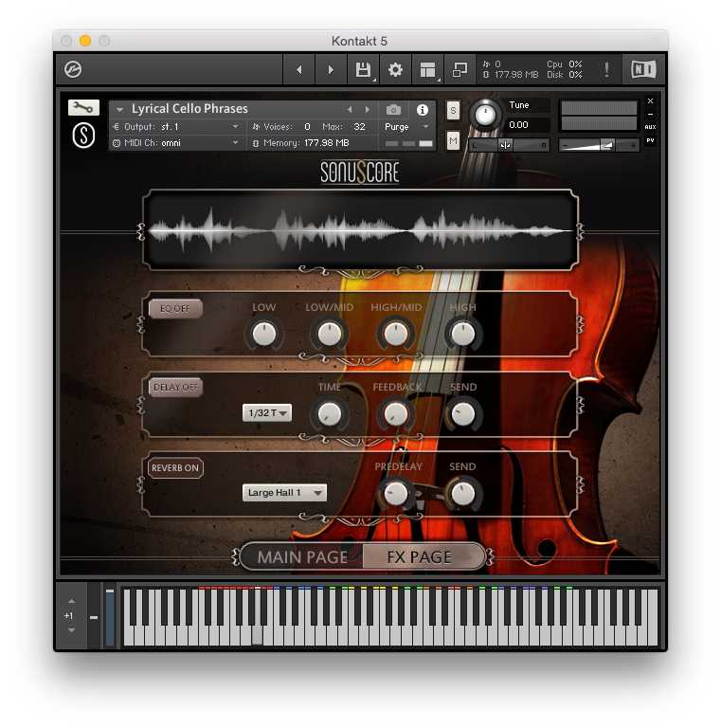Screen dimensions: 721x728
Task: Open delay time 1/32 T dropdown
Action: tap(267, 412)
